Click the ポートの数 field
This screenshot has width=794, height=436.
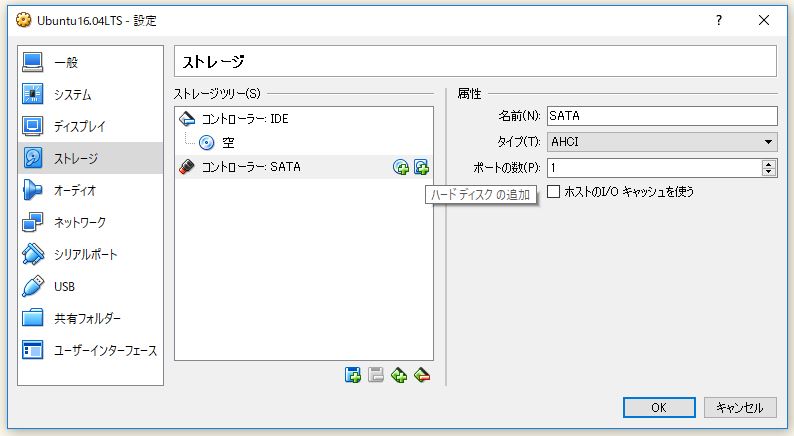[654, 168]
